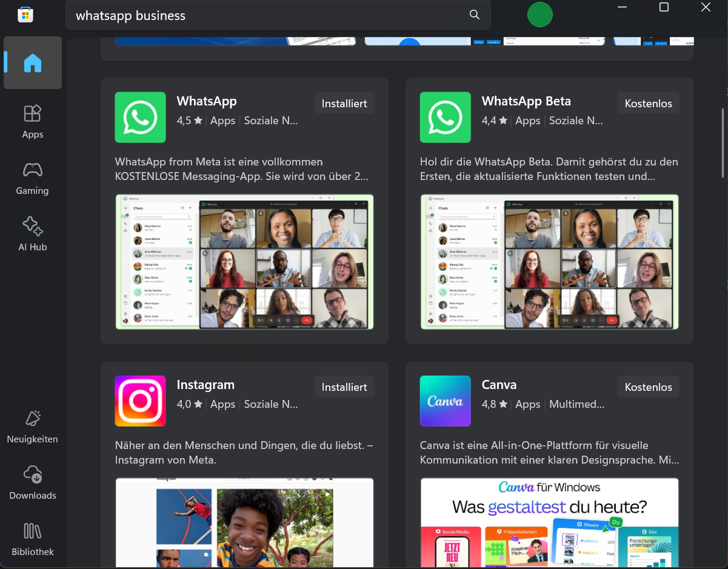
Task: Open the Canva title link
Action: coord(499,385)
